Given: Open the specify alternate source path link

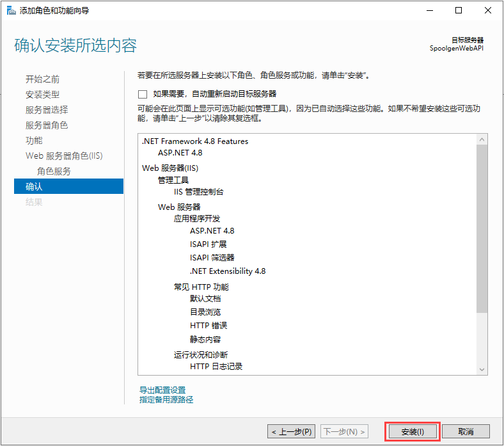Looking at the screenshot, I should [166, 400].
